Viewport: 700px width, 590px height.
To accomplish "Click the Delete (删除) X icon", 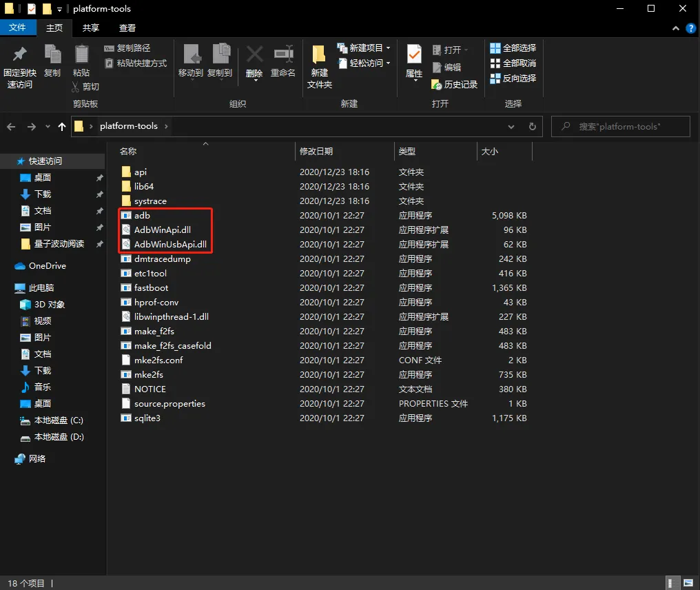I will [254, 54].
